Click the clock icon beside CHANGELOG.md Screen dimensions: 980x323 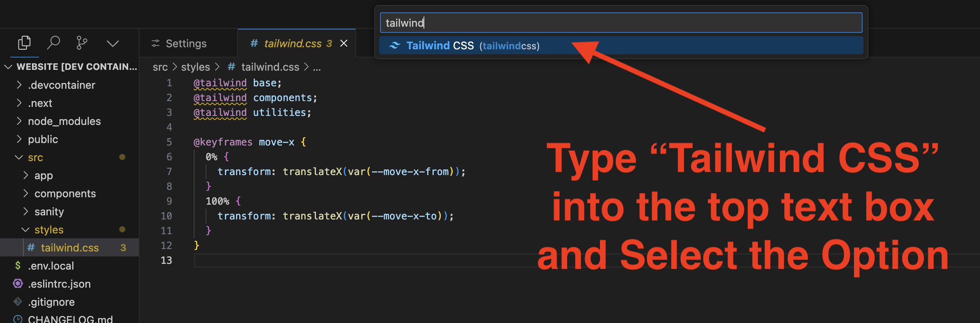coord(18,319)
